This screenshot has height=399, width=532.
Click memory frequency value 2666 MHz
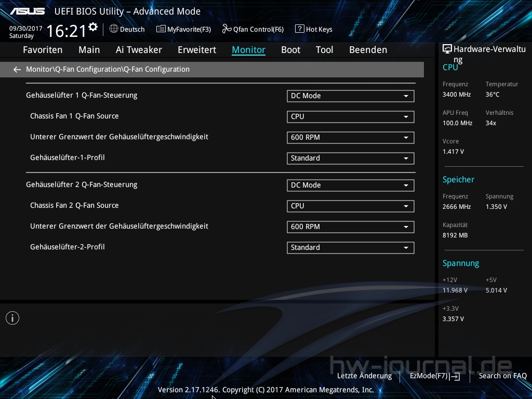[457, 207]
